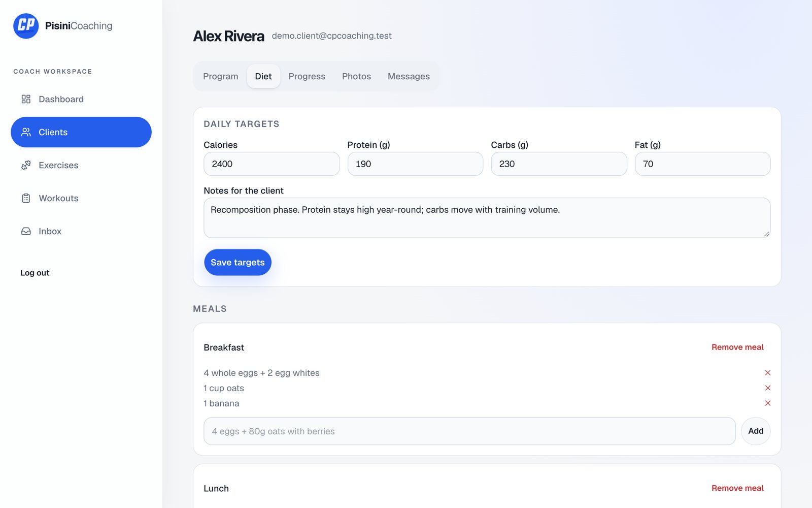The image size is (812, 508).
Task: Click the Notes textarea resize handle
Action: click(x=766, y=234)
